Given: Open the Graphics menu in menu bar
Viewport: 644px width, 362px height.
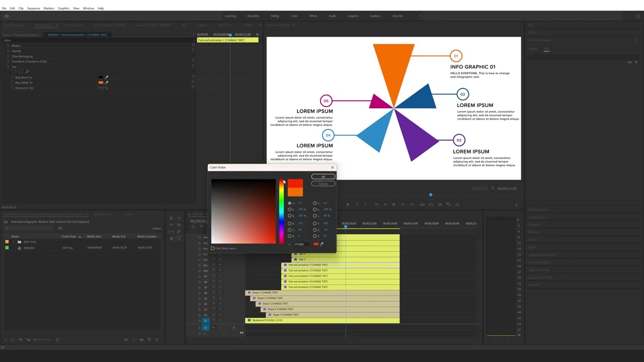Looking at the screenshot, I should click(63, 9).
